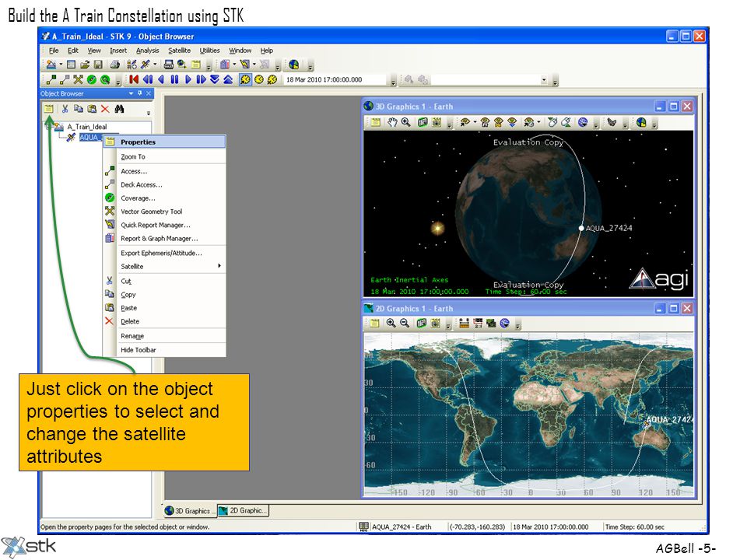Choose Properties from the context menu
747x560 pixels.
tap(165, 142)
